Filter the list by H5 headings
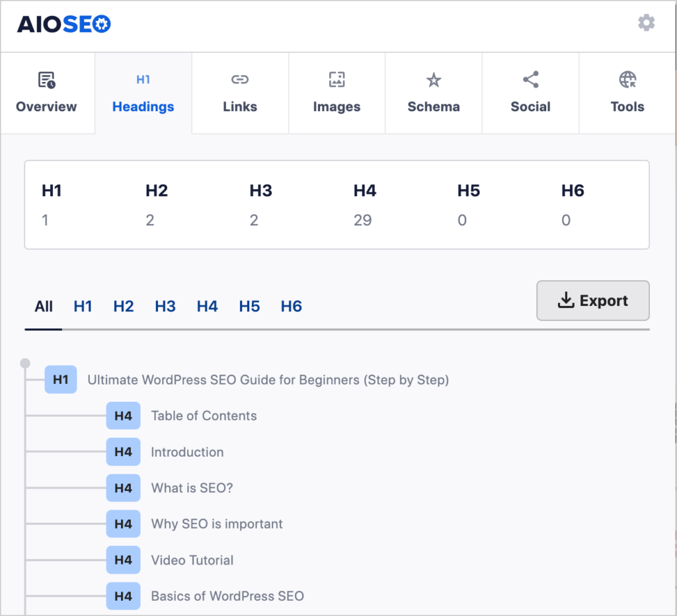The width and height of the screenshot is (677, 616). [x=249, y=307]
